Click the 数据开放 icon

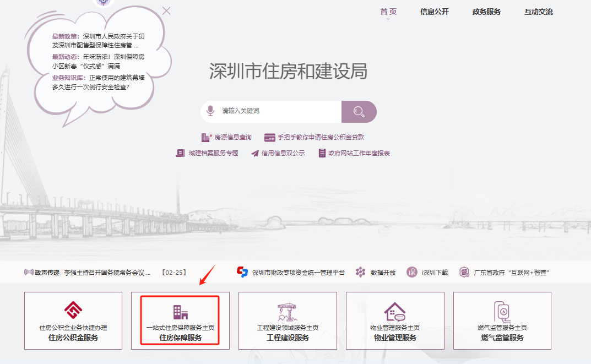[x=361, y=272]
